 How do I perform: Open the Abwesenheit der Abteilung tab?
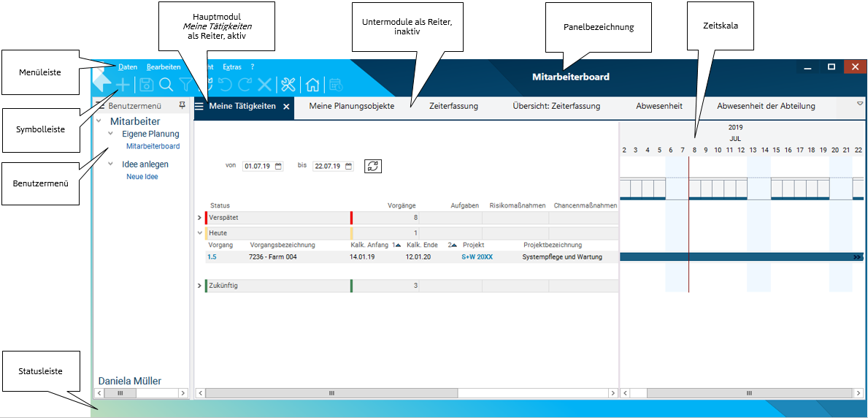[766, 106]
